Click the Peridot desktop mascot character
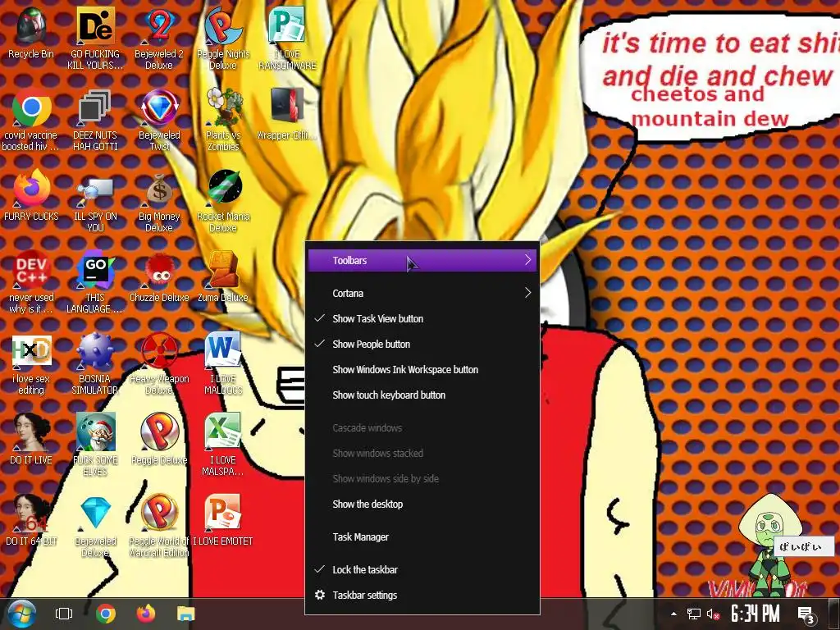This screenshot has height=630, width=840. tap(770, 546)
